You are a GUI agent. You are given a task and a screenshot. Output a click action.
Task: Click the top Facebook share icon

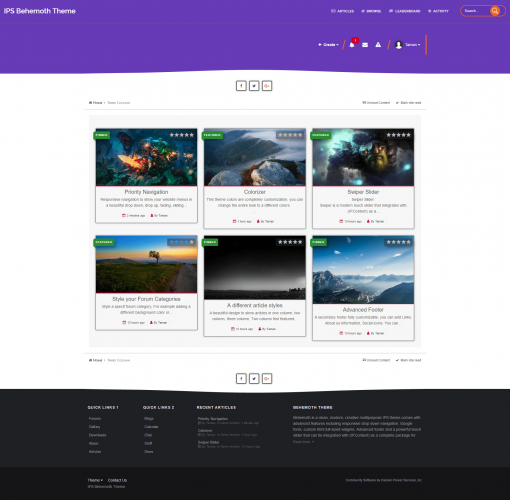point(241,86)
